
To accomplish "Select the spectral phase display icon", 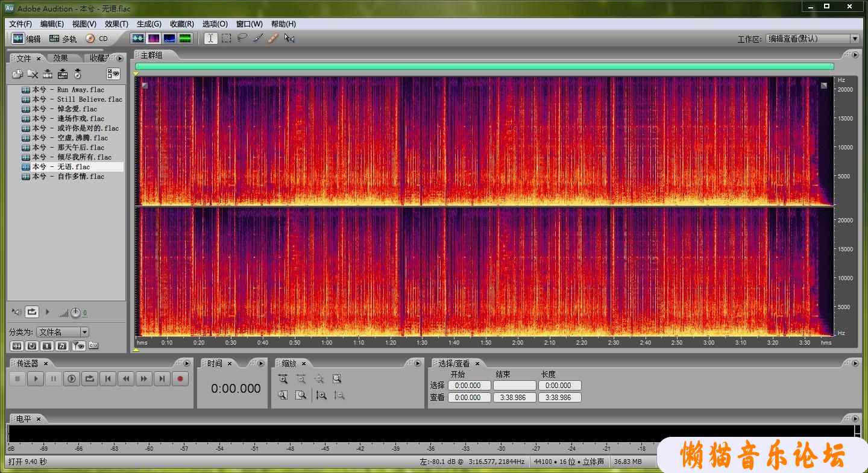I will click(185, 38).
